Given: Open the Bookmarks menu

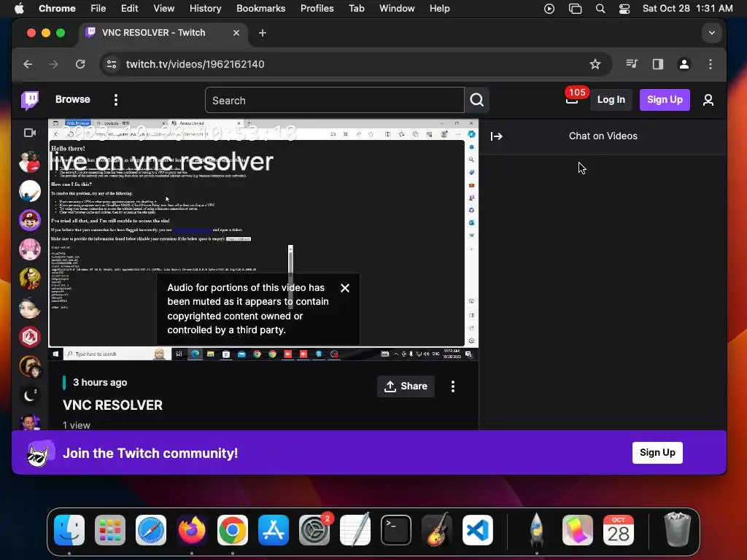Looking at the screenshot, I should (x=260, y=9).
